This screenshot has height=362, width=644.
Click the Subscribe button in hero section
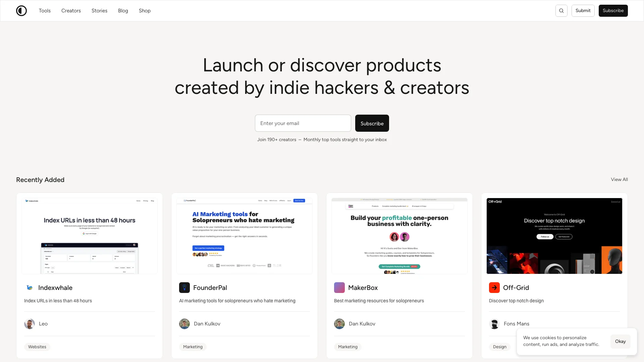coord(372,123)
